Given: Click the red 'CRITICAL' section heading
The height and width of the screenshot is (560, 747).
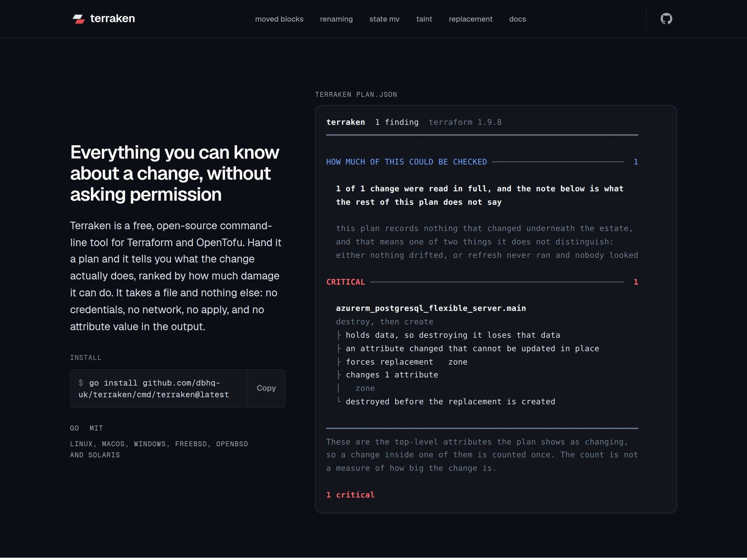Looking at the screenshot, I should pyautogui.click(x=345, y=282).
